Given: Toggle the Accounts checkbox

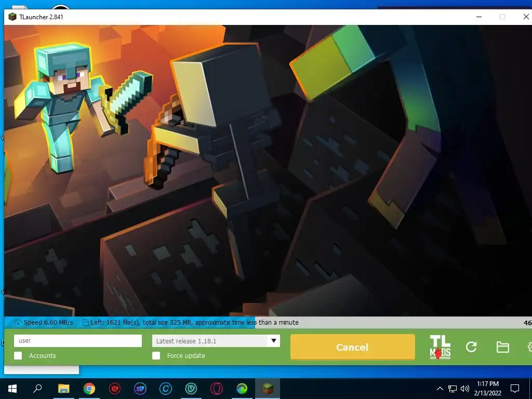Looking at the screenshot, I should 18,355.
